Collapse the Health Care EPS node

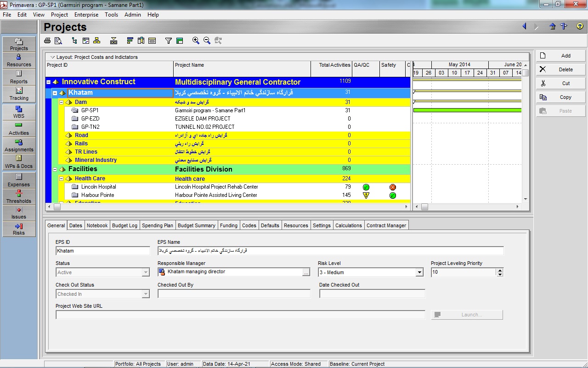[61, 179]
